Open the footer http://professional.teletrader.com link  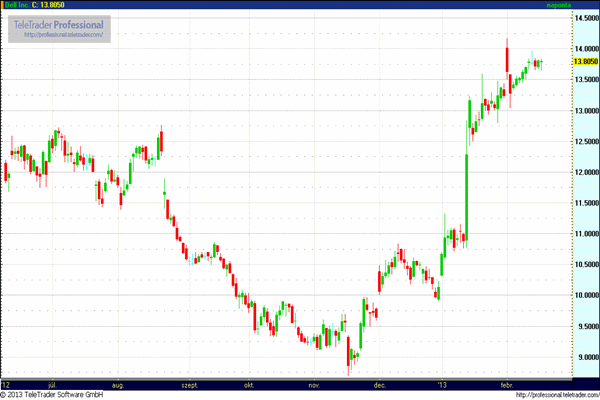543,394
